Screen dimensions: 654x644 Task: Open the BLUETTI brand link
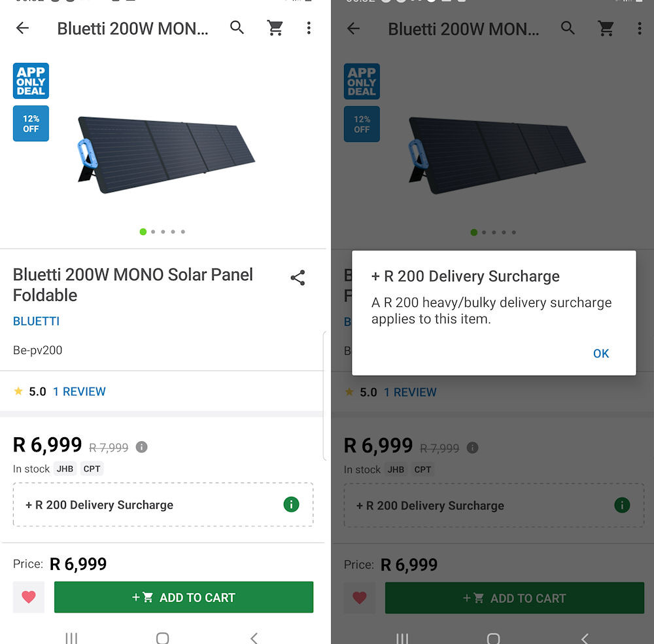(36, 321)
